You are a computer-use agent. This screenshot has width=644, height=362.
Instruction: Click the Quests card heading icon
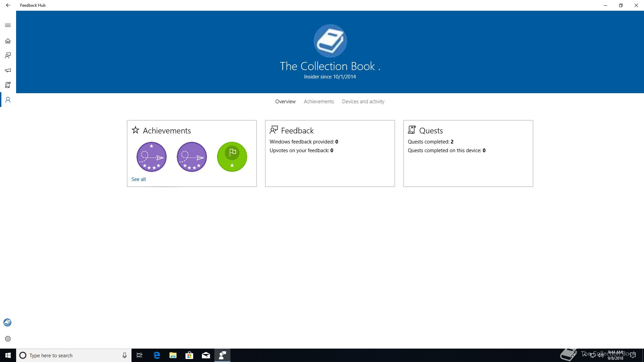coord(412,130)
